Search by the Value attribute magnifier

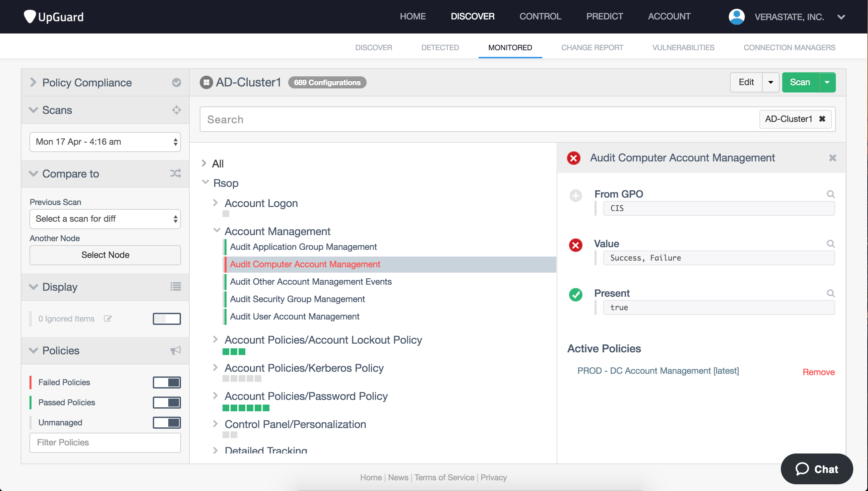(x=830, y=244)
